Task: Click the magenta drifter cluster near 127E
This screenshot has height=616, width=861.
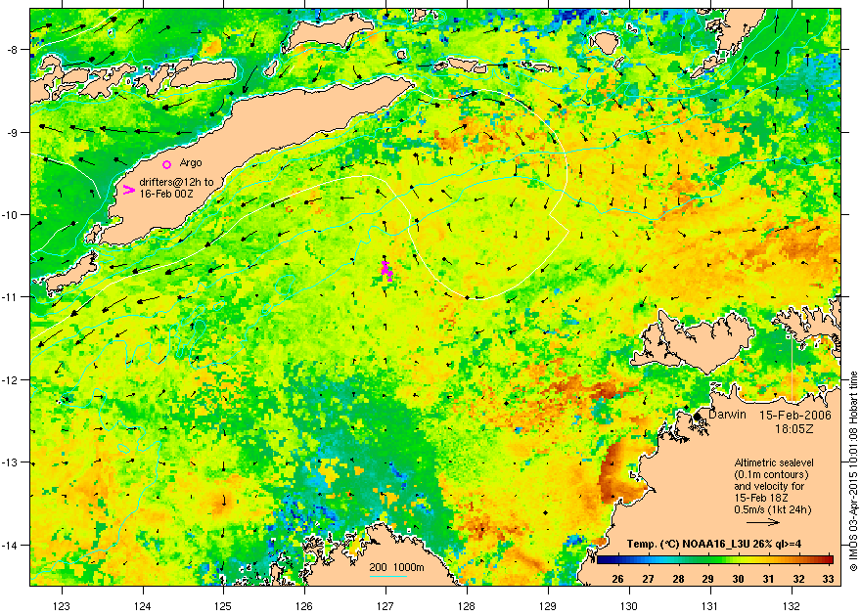Action: tap(387, 270)
